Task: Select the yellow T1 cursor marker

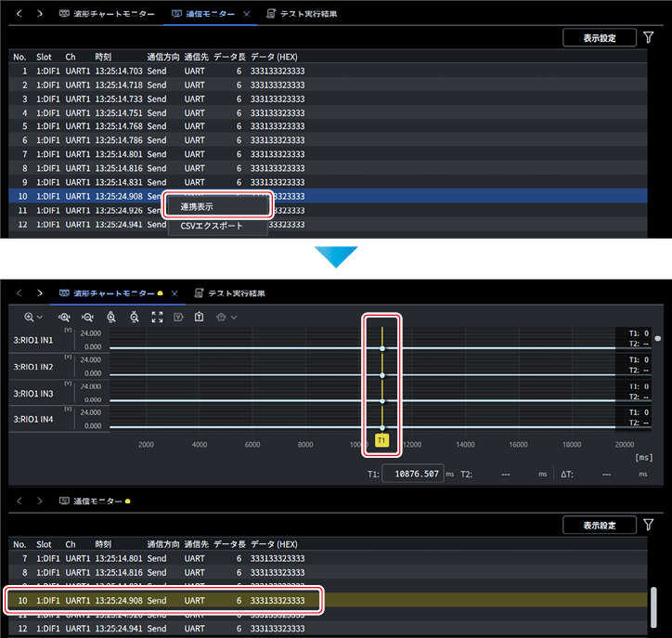Action: 381,440
